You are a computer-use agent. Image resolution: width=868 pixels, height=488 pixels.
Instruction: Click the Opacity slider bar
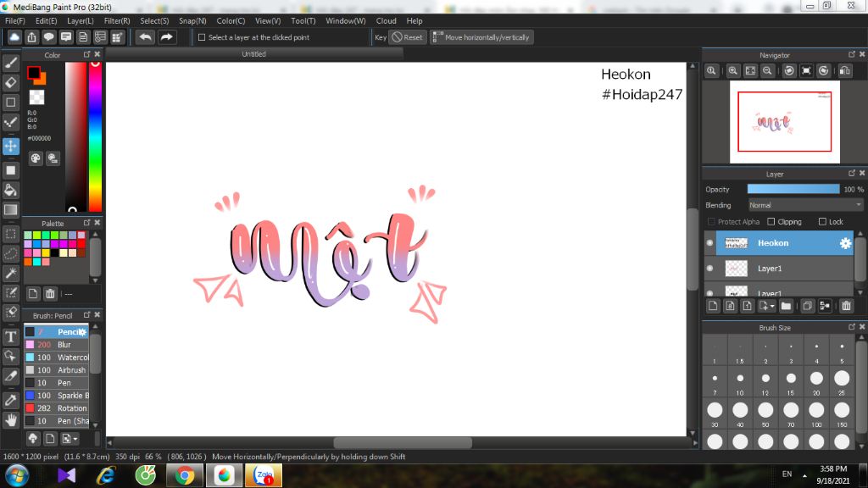tap(793, 189)
